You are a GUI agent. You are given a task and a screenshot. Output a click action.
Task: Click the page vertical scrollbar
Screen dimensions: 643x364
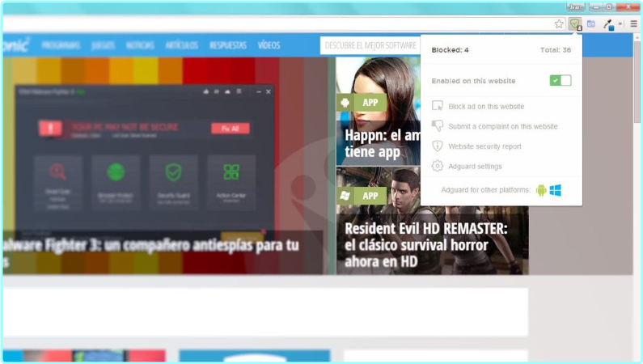click(637, 82)
